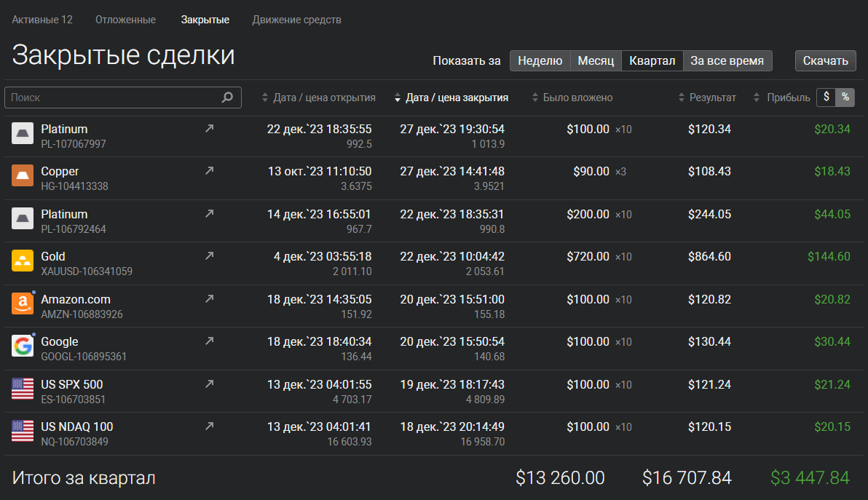Click the Google logo icon

[x=23, y=346]
